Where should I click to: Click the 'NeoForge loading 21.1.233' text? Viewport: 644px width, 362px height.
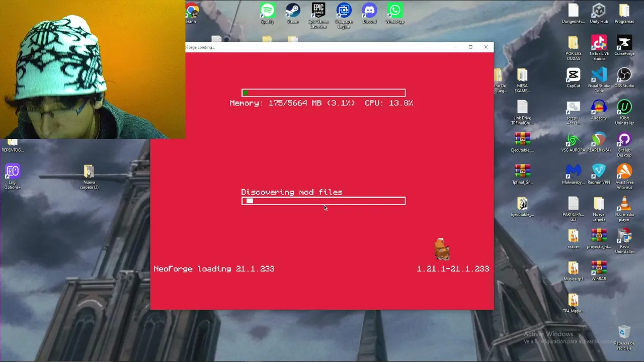(214, 269)
